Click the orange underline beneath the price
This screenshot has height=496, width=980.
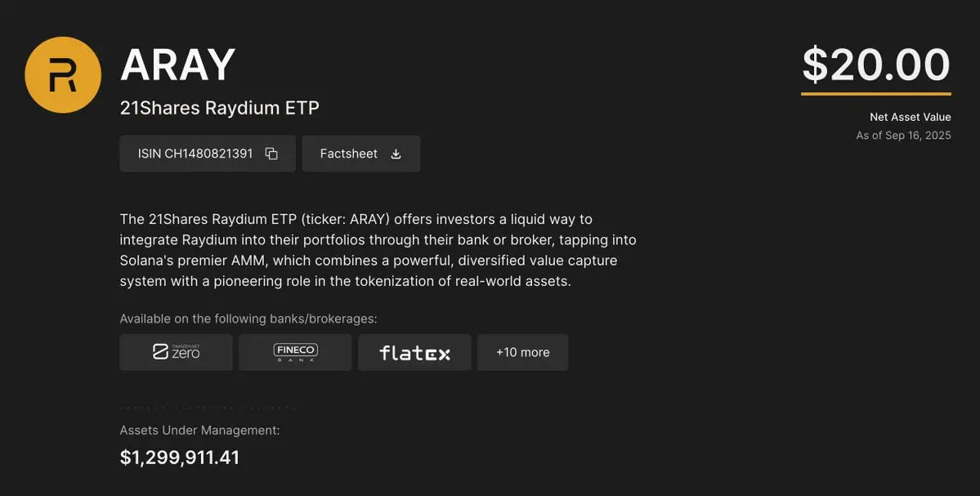click(x=876, y=94)
